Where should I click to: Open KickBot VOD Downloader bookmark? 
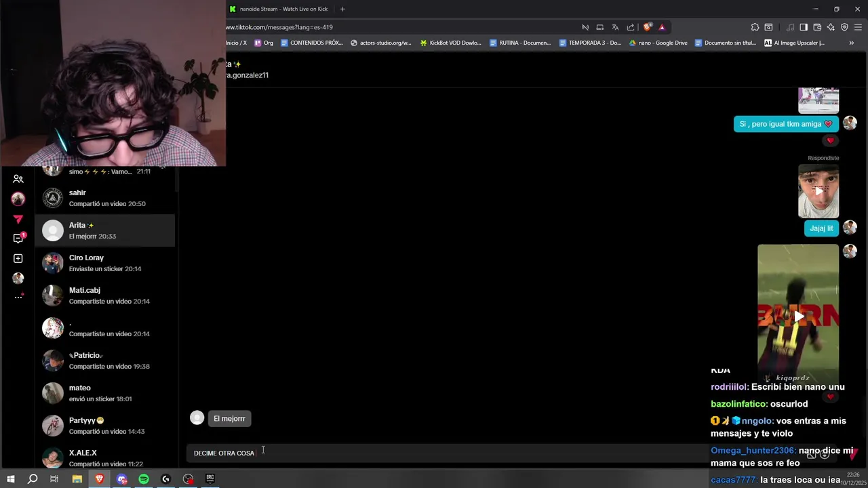[x=450, y=43]
